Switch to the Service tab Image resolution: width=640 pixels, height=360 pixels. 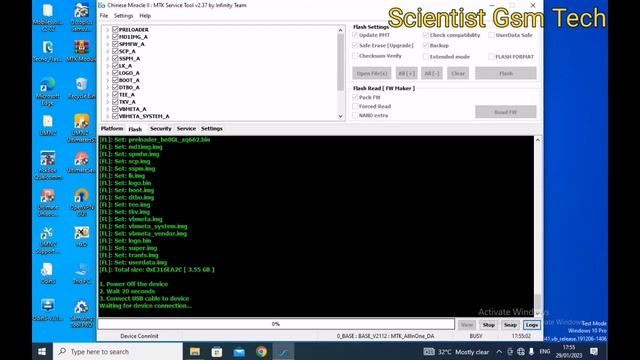click(x=186, y=129)
